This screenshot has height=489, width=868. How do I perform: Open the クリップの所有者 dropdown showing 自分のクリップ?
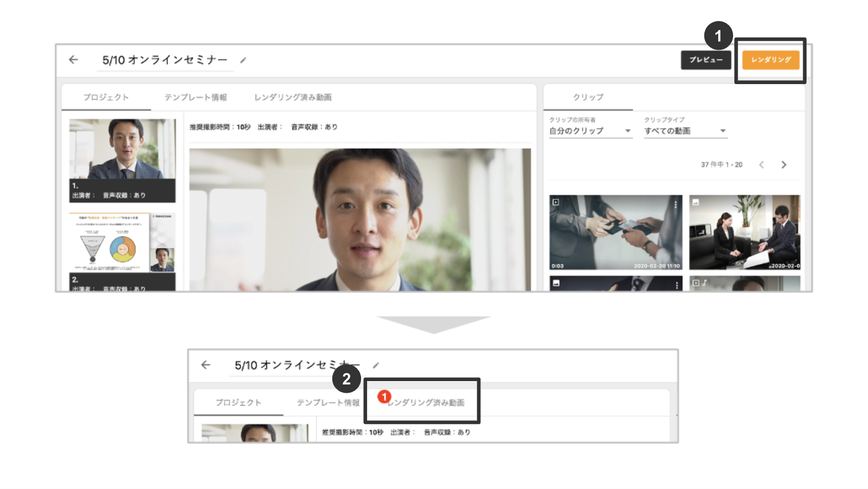pos(590,131)
